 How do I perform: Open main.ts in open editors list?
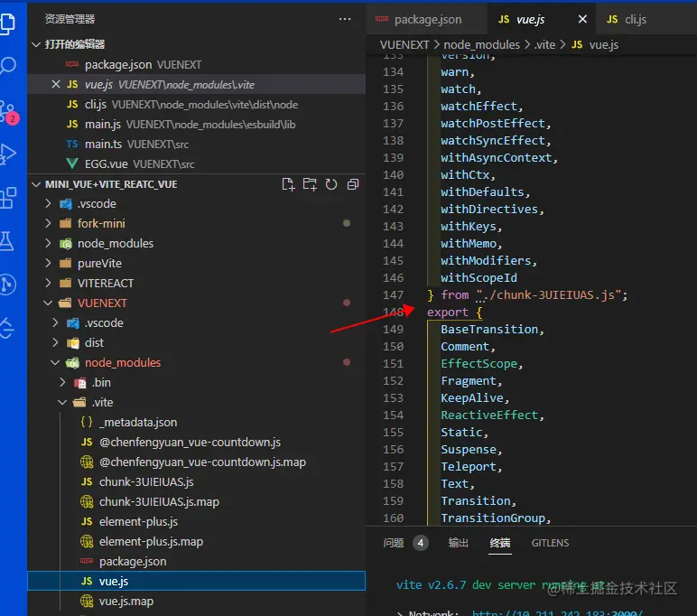(x=196, y=145)
